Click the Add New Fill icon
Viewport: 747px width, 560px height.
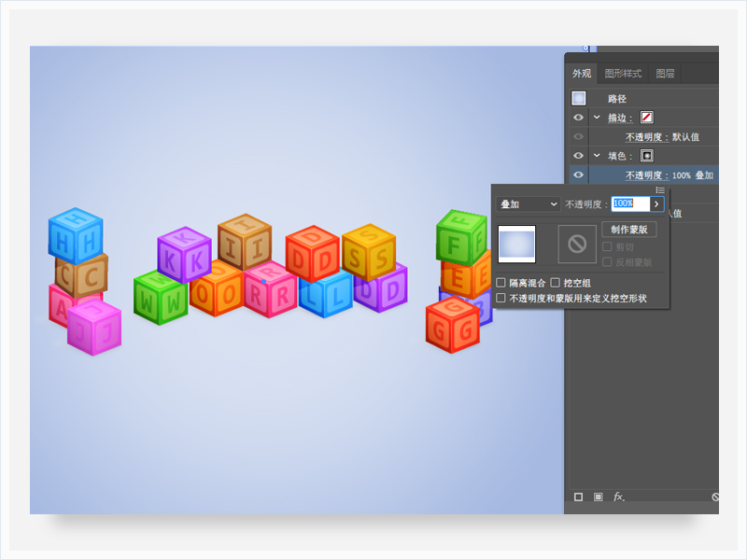598,497
